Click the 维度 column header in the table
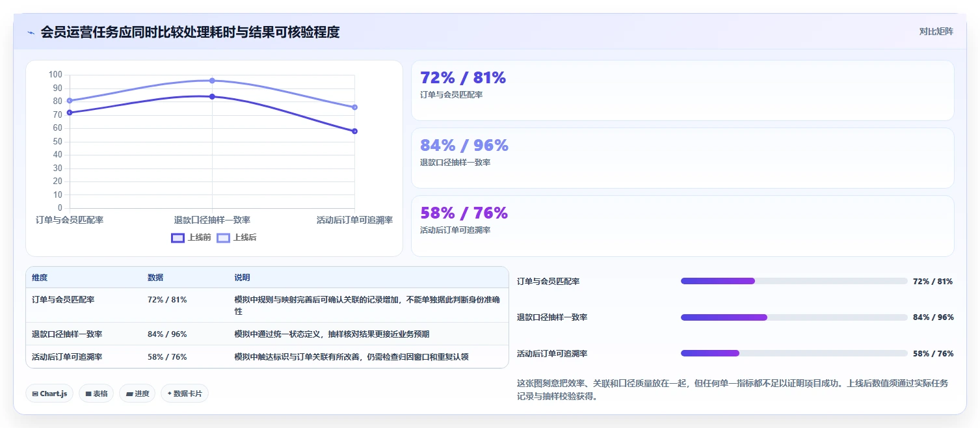Screen dimensions: 980x428 point(40,278)
